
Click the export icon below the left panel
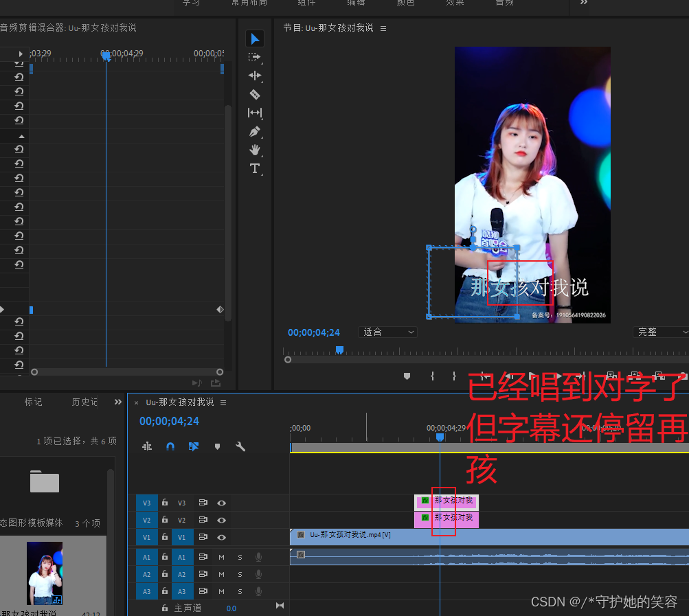216,383
